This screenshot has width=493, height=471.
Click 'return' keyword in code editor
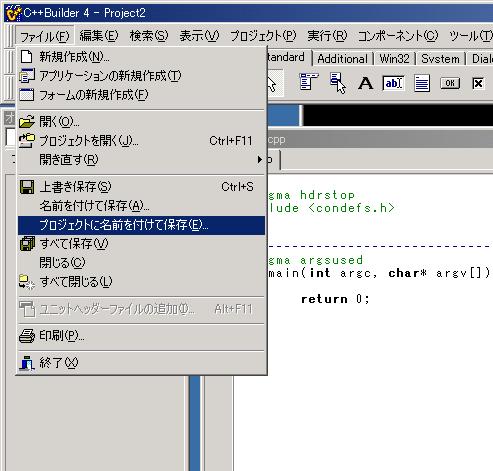click(x=324, y=299)
